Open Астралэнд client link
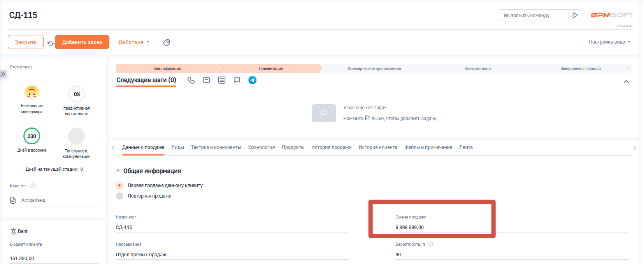The width and height of the screenshot is (644, 264). point(33,200)
